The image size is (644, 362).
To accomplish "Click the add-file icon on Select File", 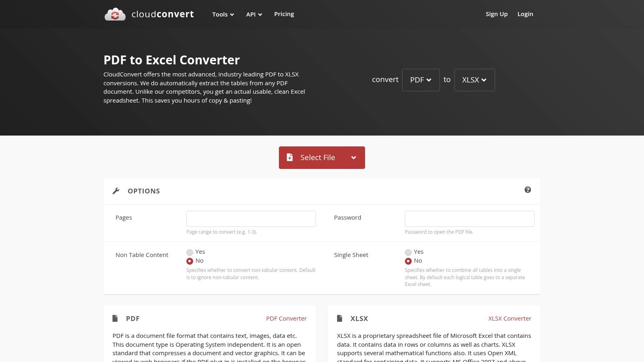I will click(x=290, y=157).
